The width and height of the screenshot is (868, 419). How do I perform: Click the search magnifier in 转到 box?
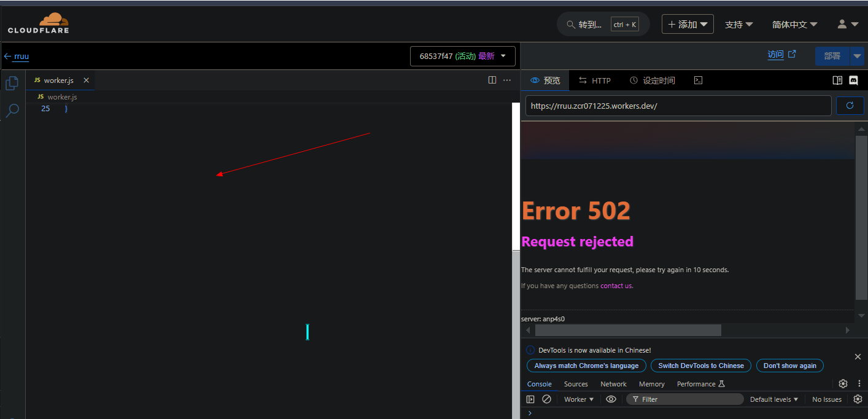(571, 25)
